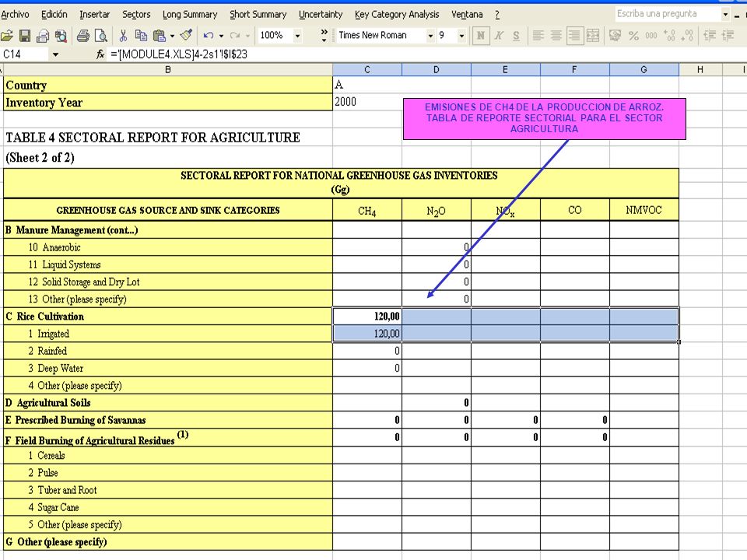Viewport: 747px width, 560px height.
Task: Open the help question history dropdown
Action: click(725, 14)
